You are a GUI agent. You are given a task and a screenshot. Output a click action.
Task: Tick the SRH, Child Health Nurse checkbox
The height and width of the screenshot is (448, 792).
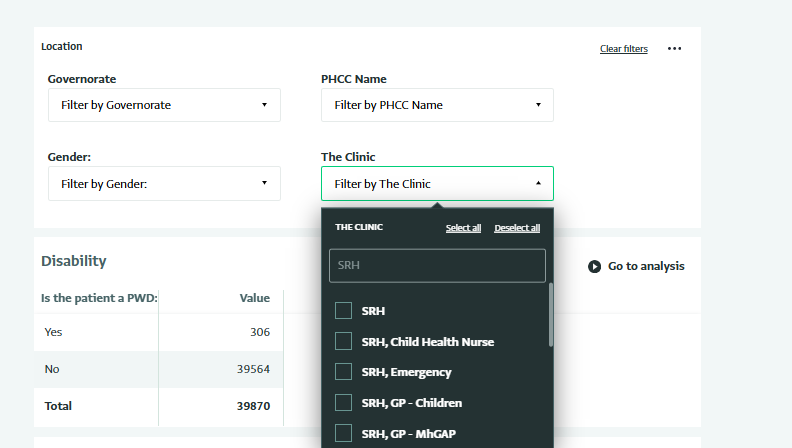pyautogui.click(x=343, y=341)
